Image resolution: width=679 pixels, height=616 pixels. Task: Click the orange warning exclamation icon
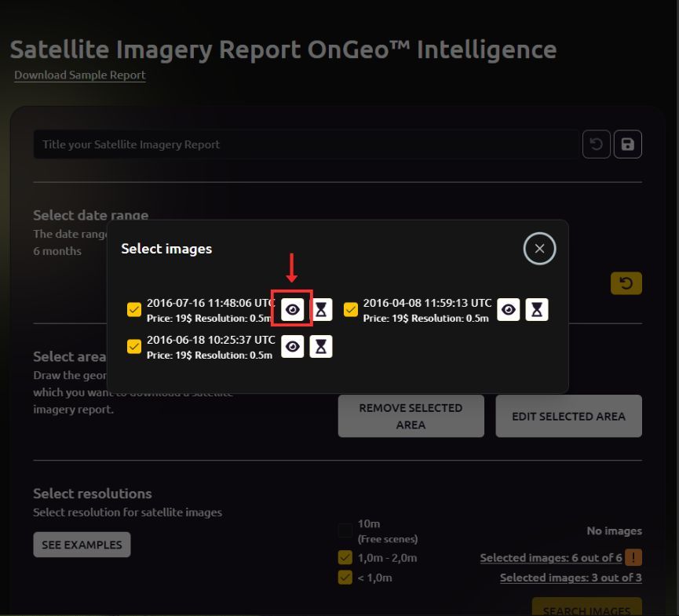634,557
